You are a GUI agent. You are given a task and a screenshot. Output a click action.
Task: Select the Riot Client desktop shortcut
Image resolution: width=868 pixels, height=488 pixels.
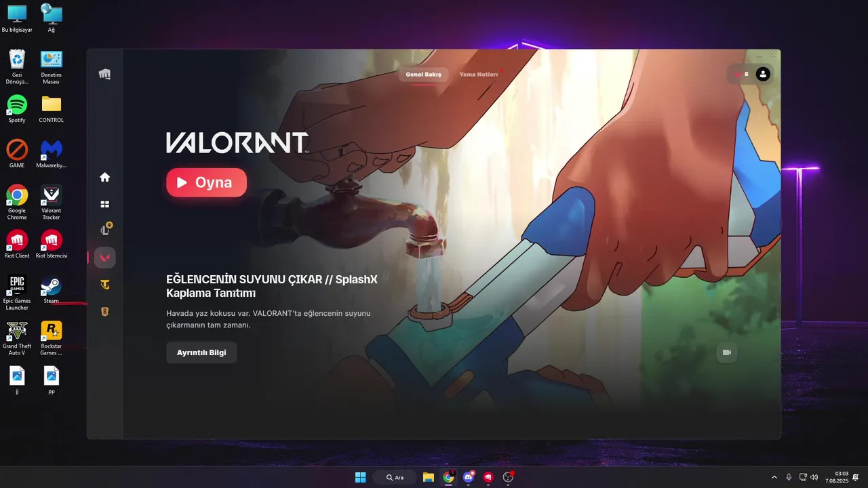(17, 245)
